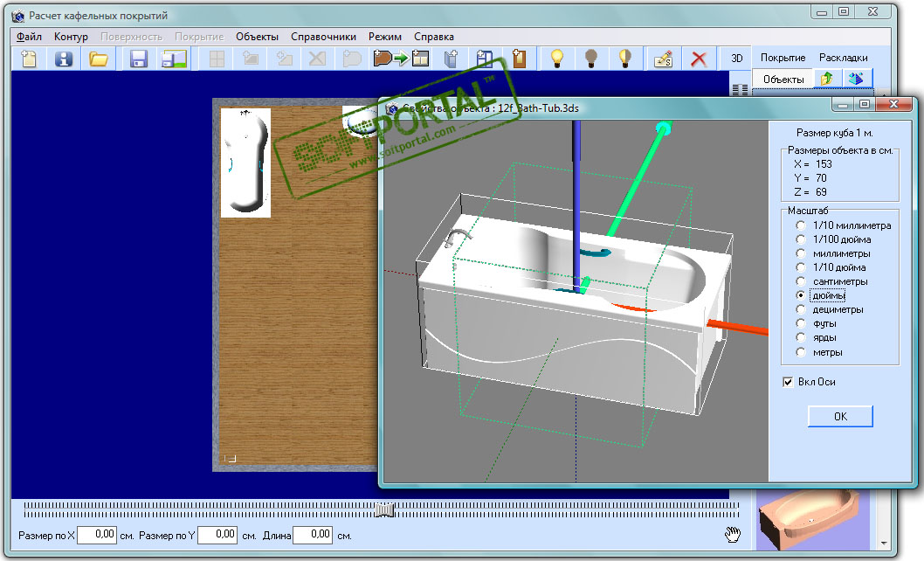
Task: Click the add wall panel icon
Action: pos(451,59)
